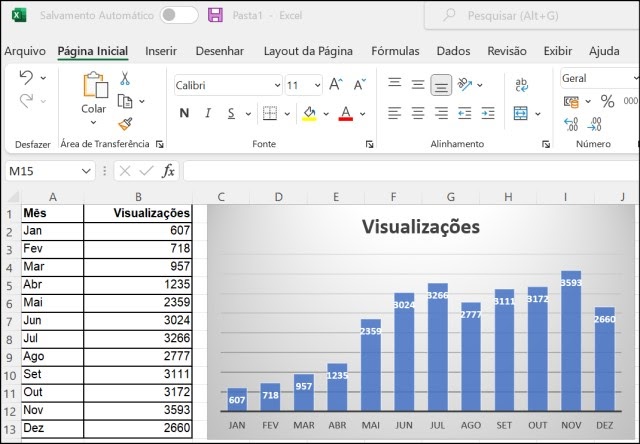This screenshot has width=640, height=444.
Task: Toggle bold formatting with N button
Action: click(x=184, y=113)
